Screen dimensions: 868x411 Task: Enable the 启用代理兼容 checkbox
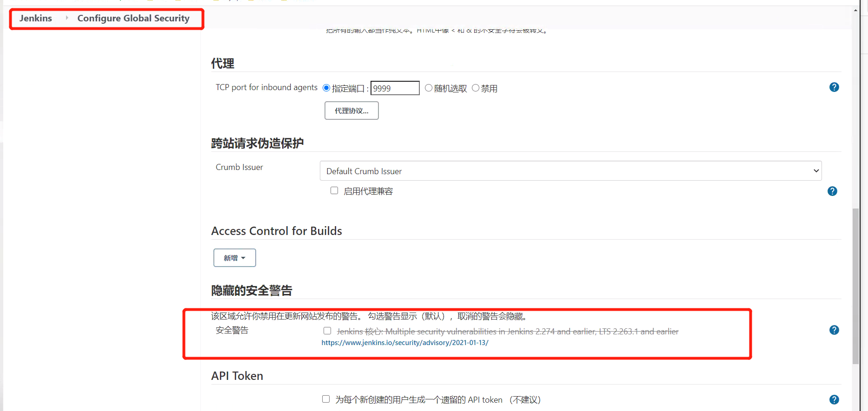pos(334,190)
